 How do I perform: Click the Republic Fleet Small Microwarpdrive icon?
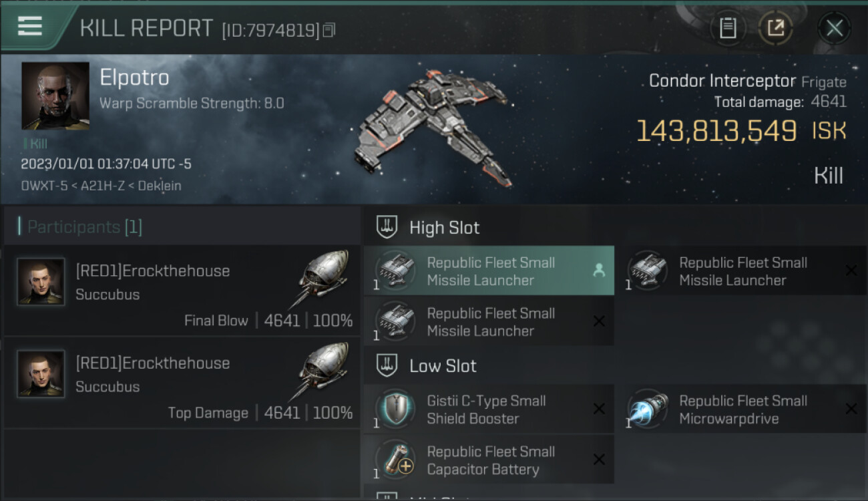[647, 409]
